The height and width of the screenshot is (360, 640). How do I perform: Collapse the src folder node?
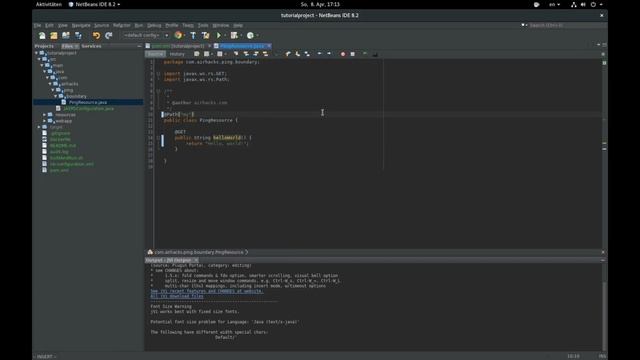[x=40, y=59]
